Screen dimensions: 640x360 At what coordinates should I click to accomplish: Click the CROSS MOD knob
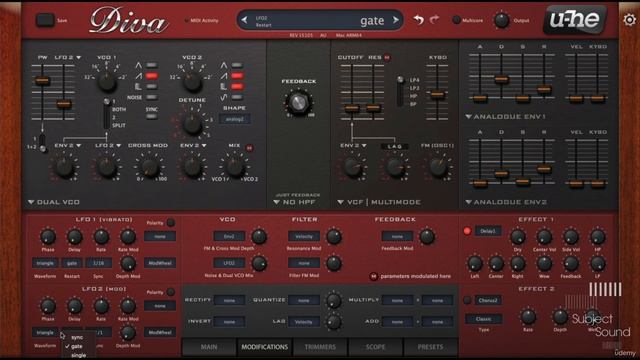149,167
